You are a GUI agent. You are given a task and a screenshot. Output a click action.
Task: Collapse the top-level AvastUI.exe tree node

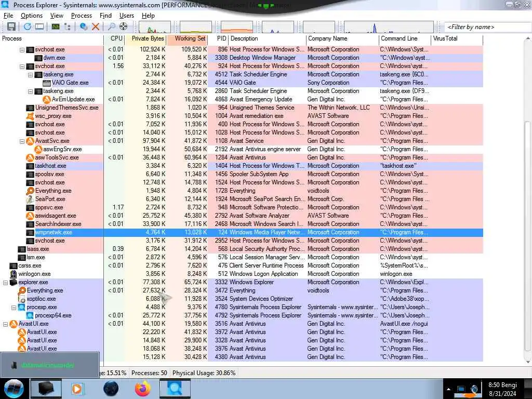pyautogui.click(x=5, y=324)
